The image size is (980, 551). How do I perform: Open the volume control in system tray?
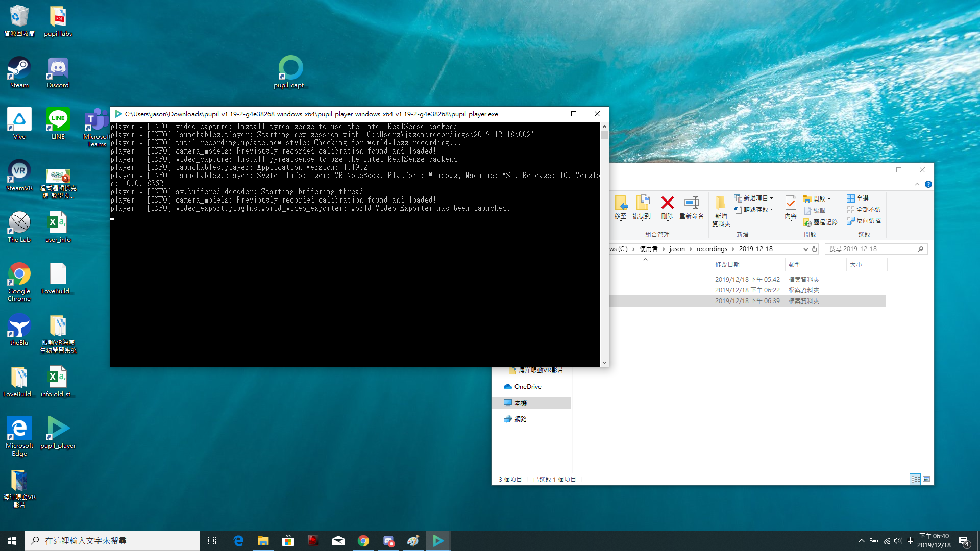(898, 541)
